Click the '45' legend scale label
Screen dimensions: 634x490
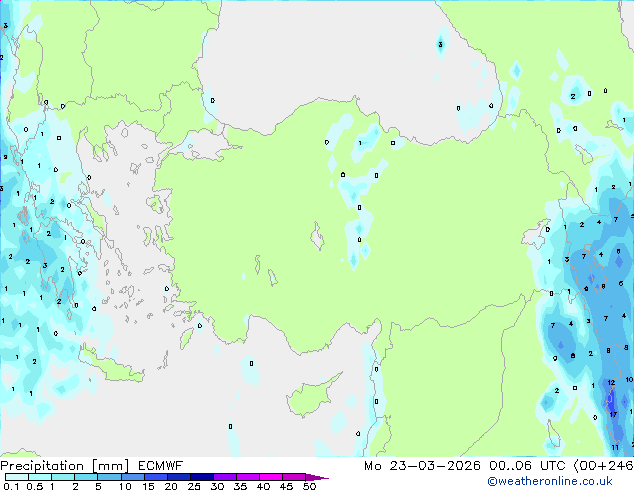click(286, 486)
